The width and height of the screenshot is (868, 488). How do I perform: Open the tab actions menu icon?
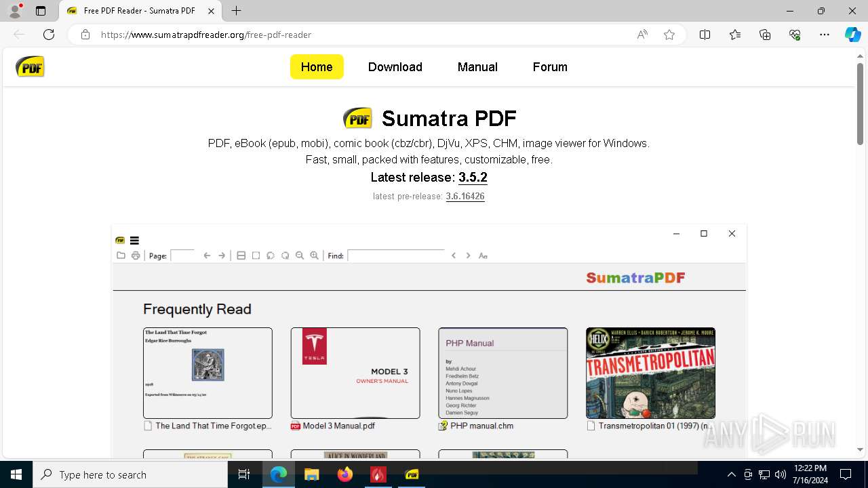click(x=41, y=11)
